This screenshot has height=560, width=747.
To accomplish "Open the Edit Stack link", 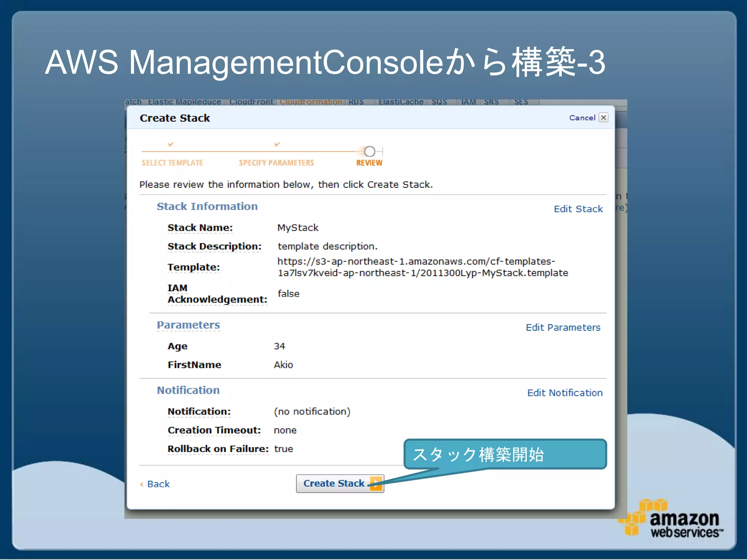I will click(x=578, y=209).
